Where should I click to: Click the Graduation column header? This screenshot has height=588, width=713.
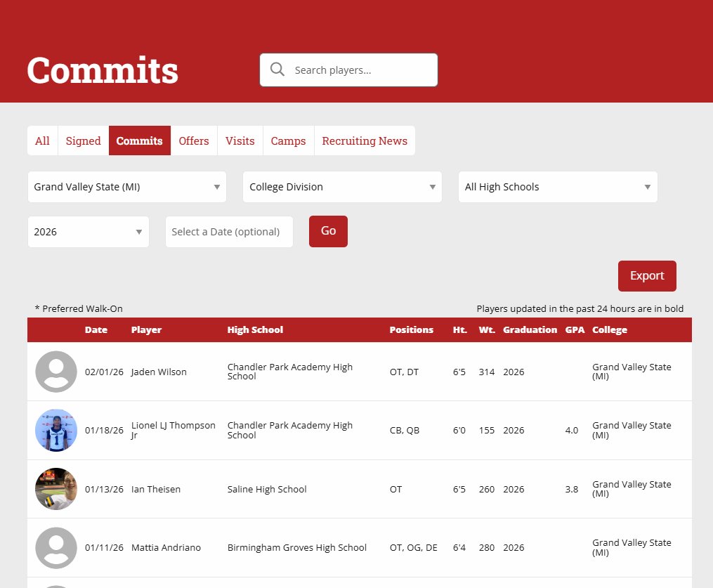coord(530,329)
